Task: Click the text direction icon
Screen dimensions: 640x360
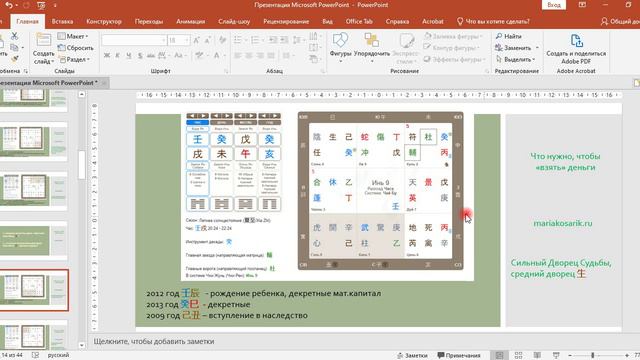Action: coord(314,36)
